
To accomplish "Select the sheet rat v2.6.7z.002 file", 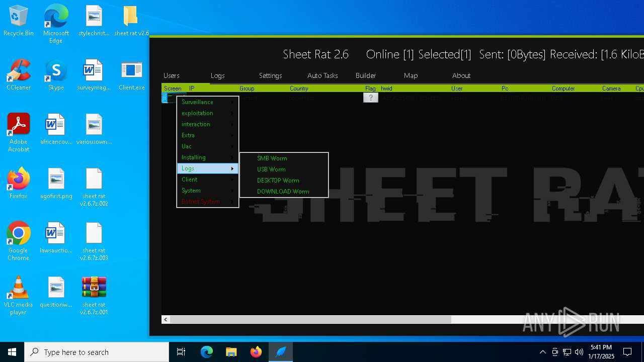I will coord(94,188).
